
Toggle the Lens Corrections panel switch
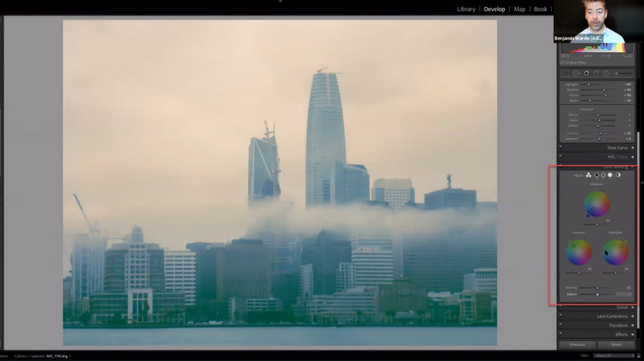click(x=561, y=315)
